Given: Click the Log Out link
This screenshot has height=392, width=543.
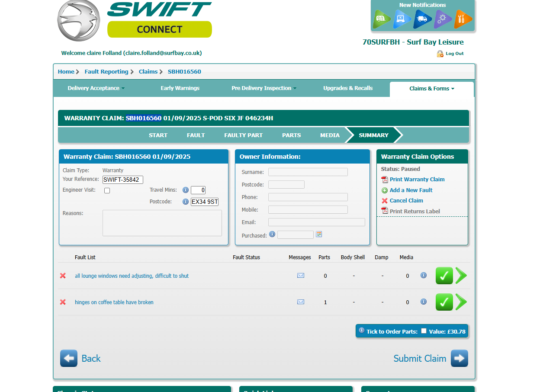Looking at the screenshot, I should point(455,54).
